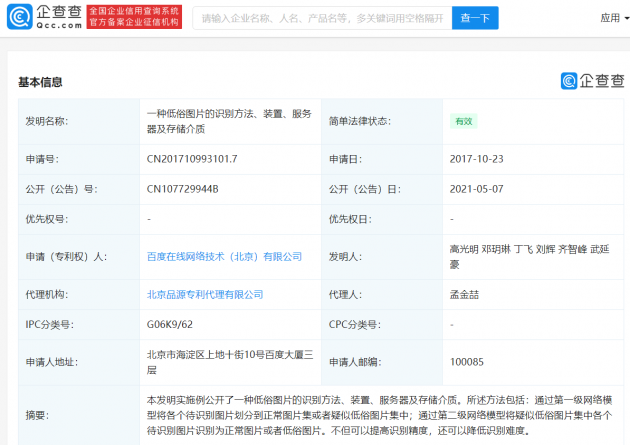This screenshot has height=445, width=630.
Task: Click the 申请（专利权）人 label cell
Action: pyautogui.click(x=79, y=257)
